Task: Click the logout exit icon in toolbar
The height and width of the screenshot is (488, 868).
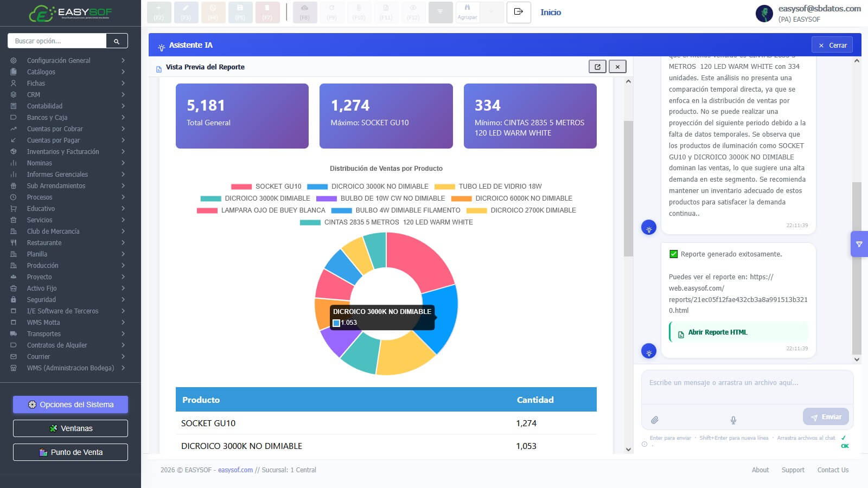Action: (x=519, y=12)
